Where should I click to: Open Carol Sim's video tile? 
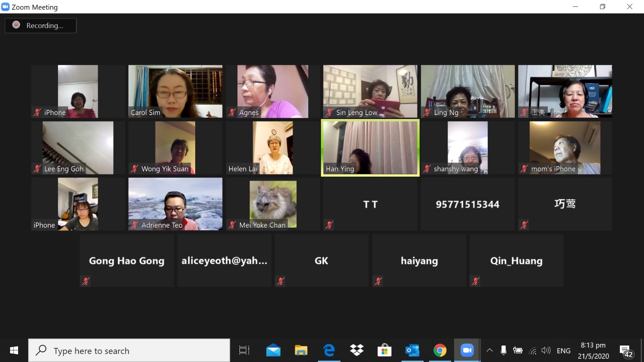[x=175, y=91]
